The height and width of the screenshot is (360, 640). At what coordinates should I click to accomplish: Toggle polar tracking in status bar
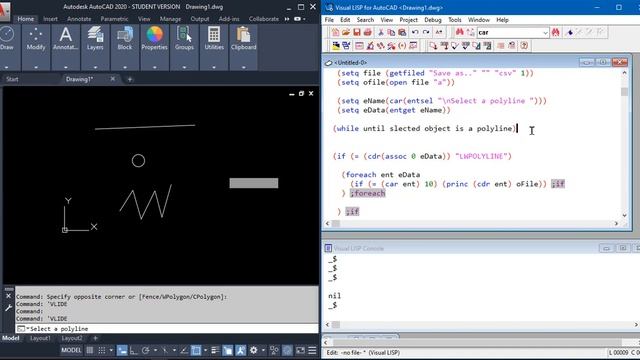146,350
